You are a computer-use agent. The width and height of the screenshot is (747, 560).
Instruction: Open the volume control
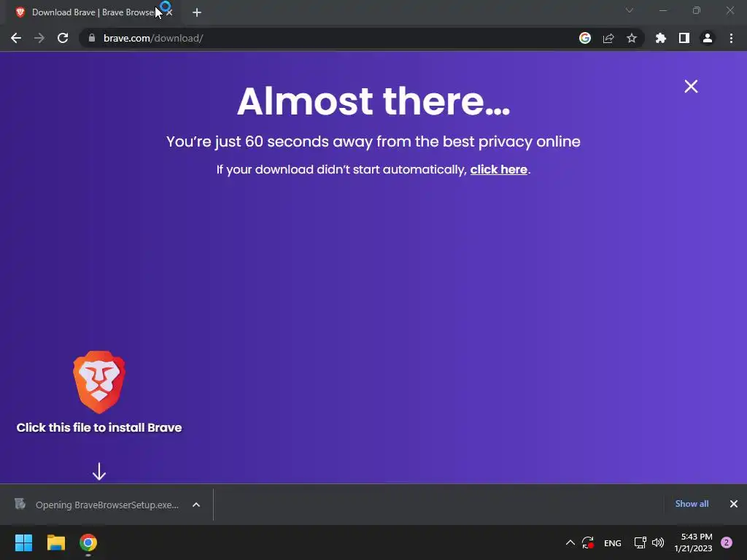pos(658,542)
